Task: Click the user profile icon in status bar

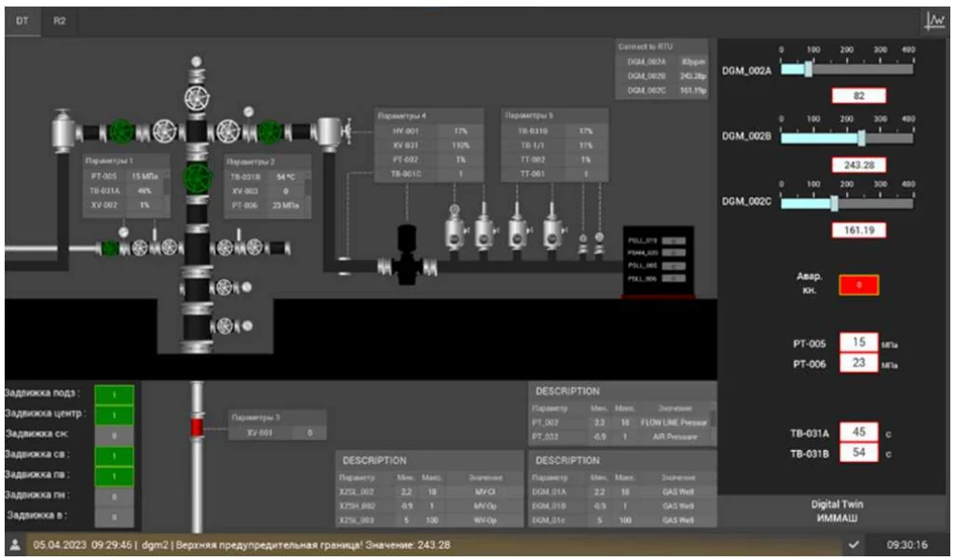Action: [15, 545]
